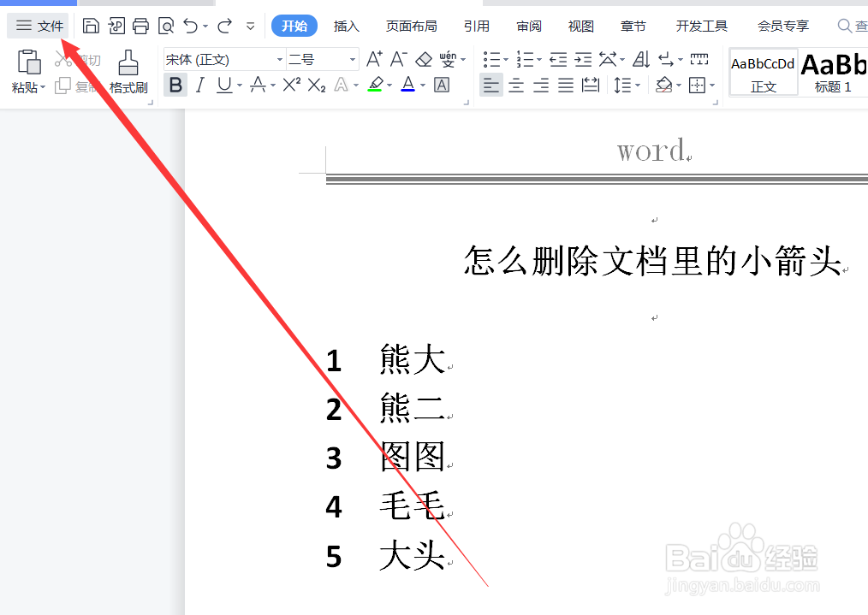Open the 文件 menu
The height and width of the screenshot is (615, 868).
(x=38, y=26)
